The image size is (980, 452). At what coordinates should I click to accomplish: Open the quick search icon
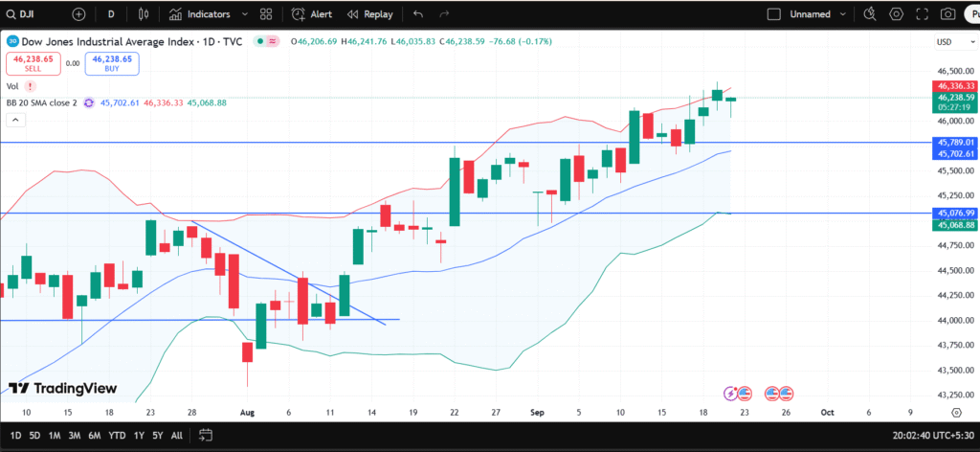[x=869, y=14]
